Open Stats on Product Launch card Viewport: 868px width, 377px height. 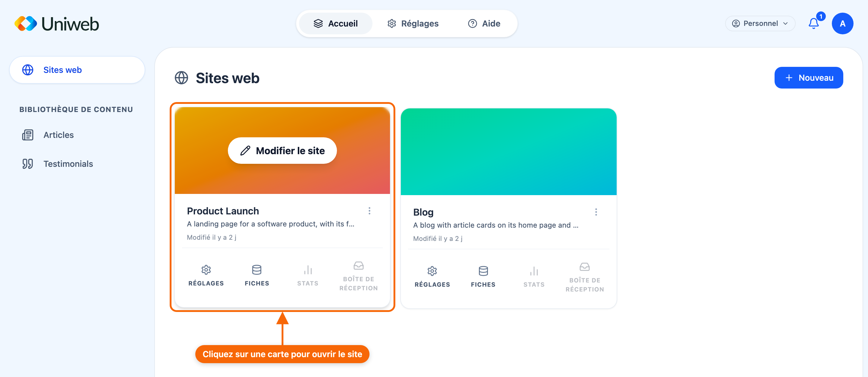308,276
